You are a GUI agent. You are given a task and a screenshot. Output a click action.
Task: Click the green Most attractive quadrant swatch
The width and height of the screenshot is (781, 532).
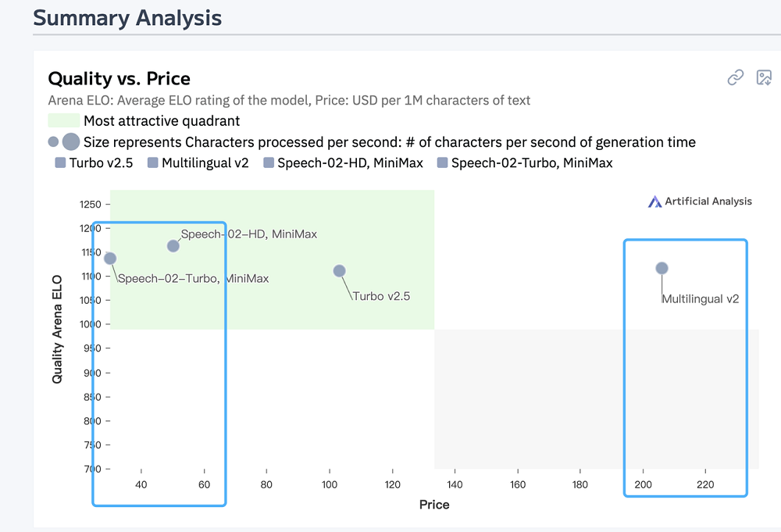[x=63, y=121]
